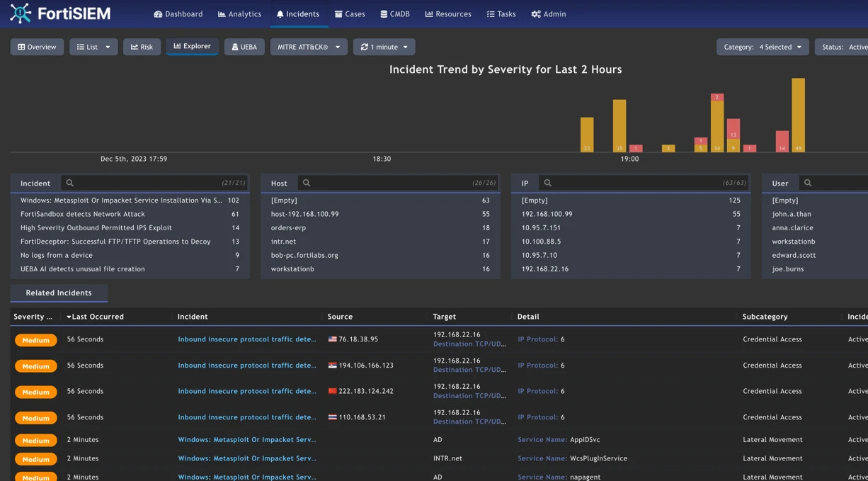Click the search icon in User panel
This screenshot has height=481, width=868.
(x=807, y=183)
